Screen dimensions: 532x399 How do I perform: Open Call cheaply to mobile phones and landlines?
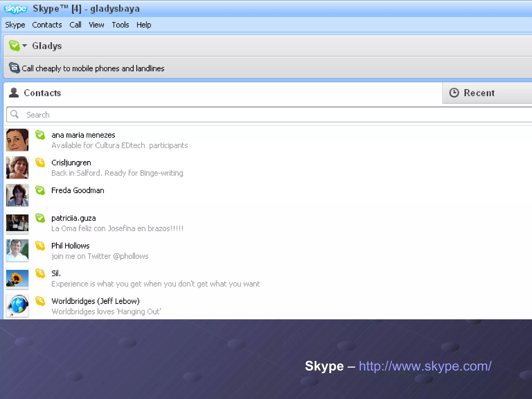[93, 69]
